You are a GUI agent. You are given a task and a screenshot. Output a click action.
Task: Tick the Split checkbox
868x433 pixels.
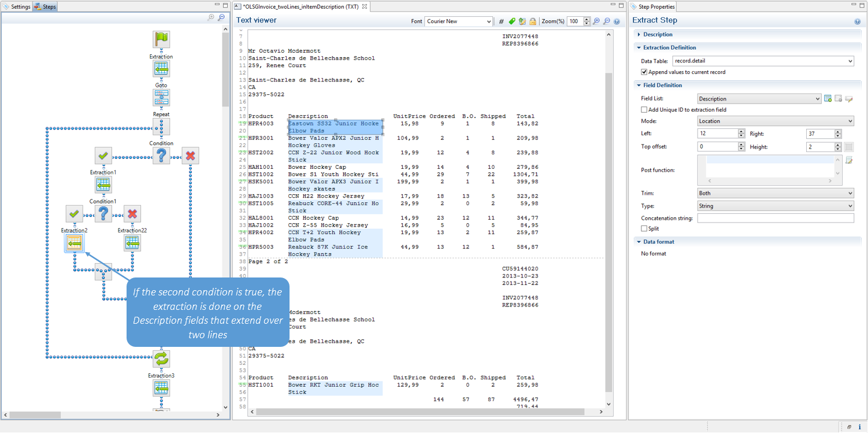point(644,229)
